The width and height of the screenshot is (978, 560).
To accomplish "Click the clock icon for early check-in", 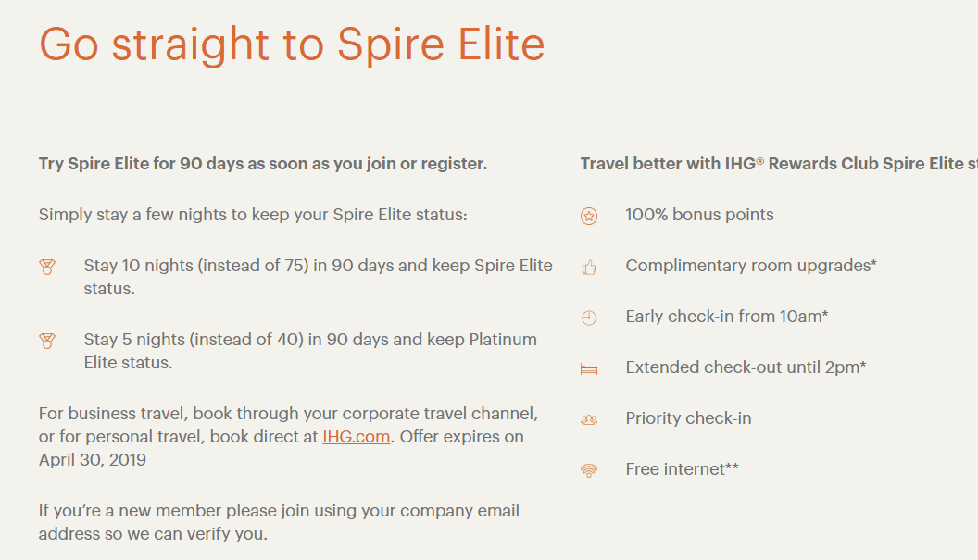I will (589, 317).
